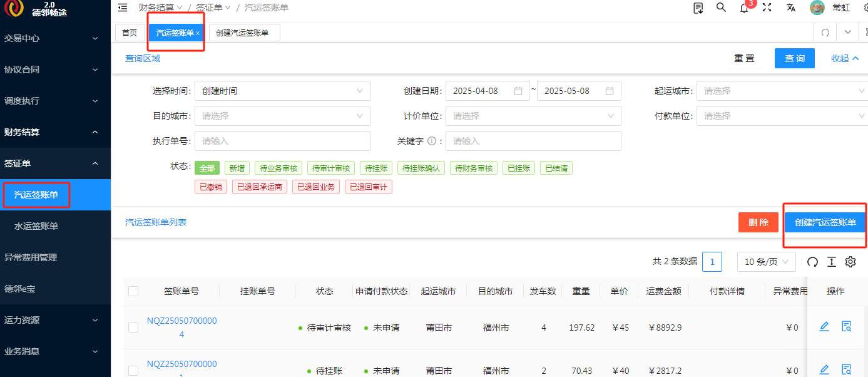Check the 待挂账 row checkbox
Image resolution: width=868 pixels, height=377 pixels.
[133, 371]
